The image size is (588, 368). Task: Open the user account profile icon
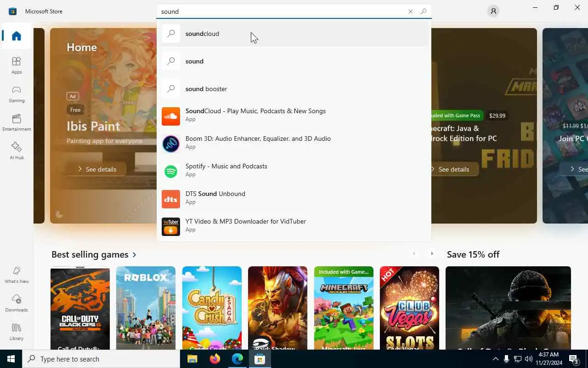tap(493, 11)
